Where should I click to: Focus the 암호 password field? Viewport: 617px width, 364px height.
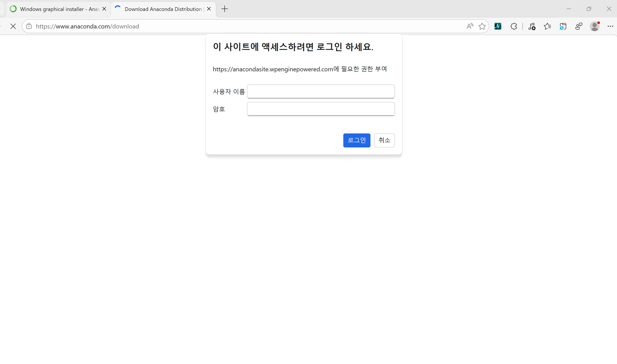[x=321, y=109]
